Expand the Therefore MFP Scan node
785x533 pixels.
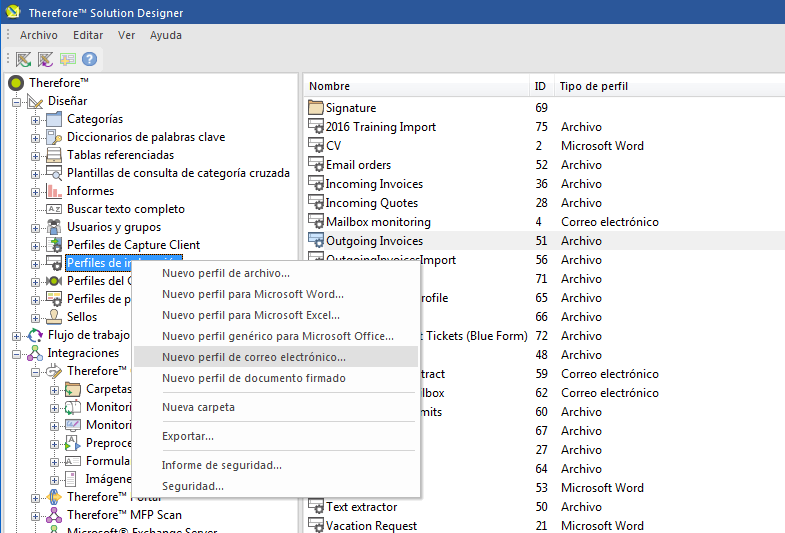tap(36, 516)
